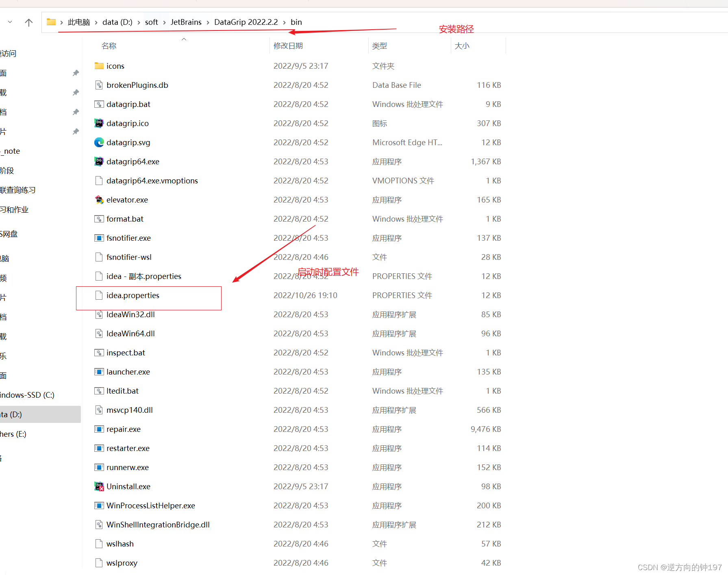Select the idea.properties file name
728x575 pixels.
(133, 295)
